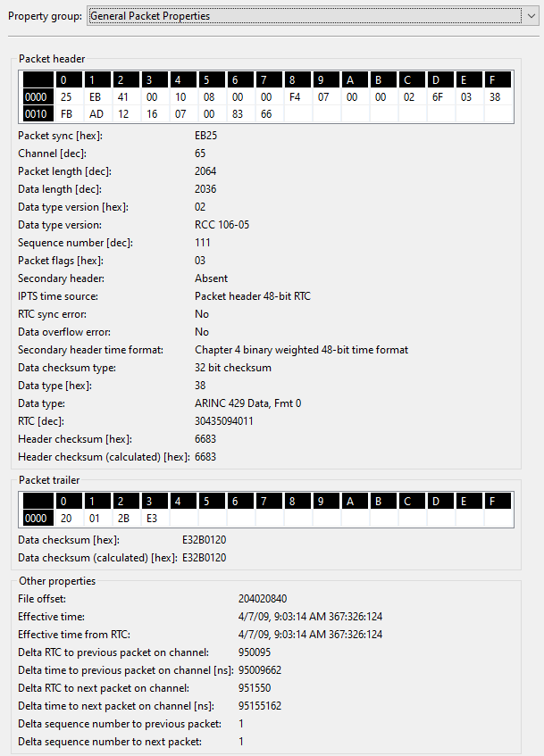Select hex byte 25 in packet header

pos(67,97)
